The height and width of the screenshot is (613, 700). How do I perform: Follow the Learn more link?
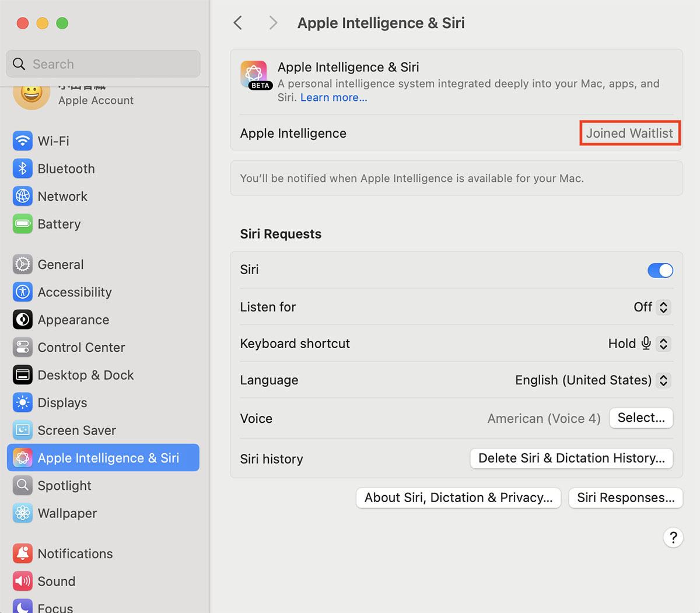tap(334, 97)
